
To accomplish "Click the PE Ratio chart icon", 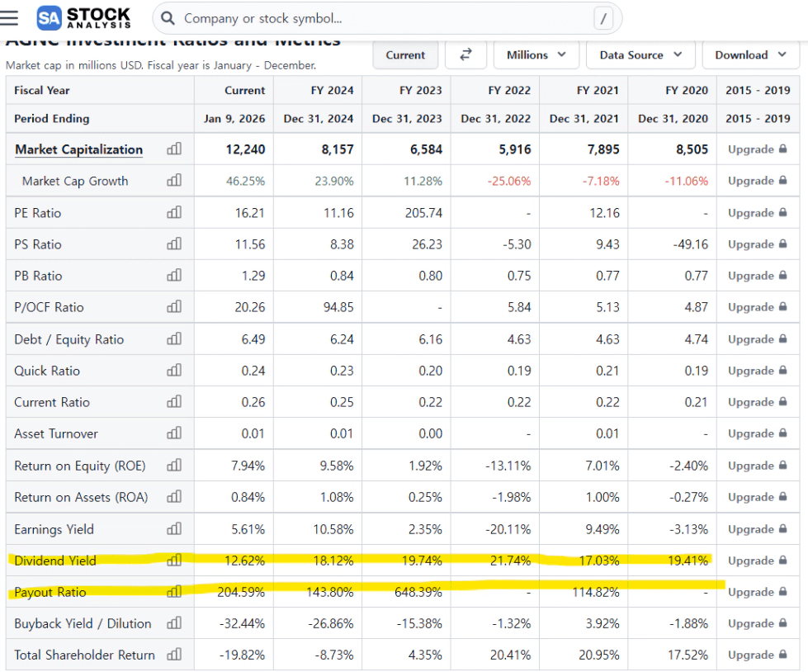I will 174,213.
